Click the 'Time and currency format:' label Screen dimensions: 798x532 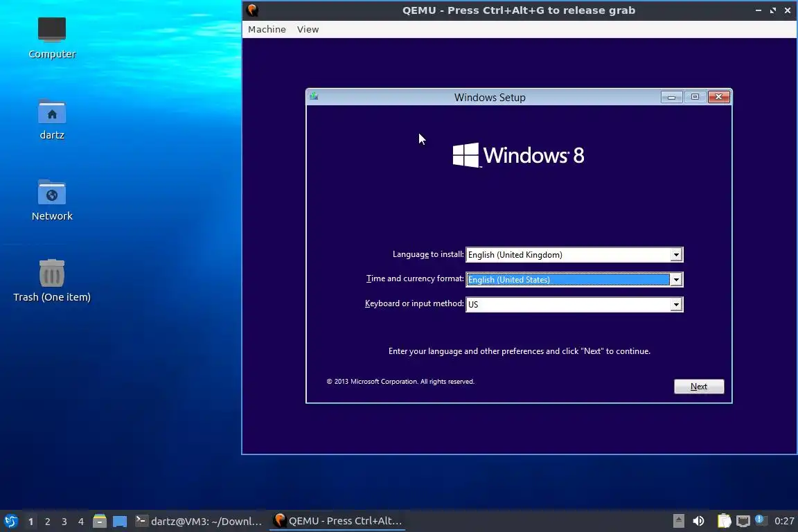pos(415,278)
